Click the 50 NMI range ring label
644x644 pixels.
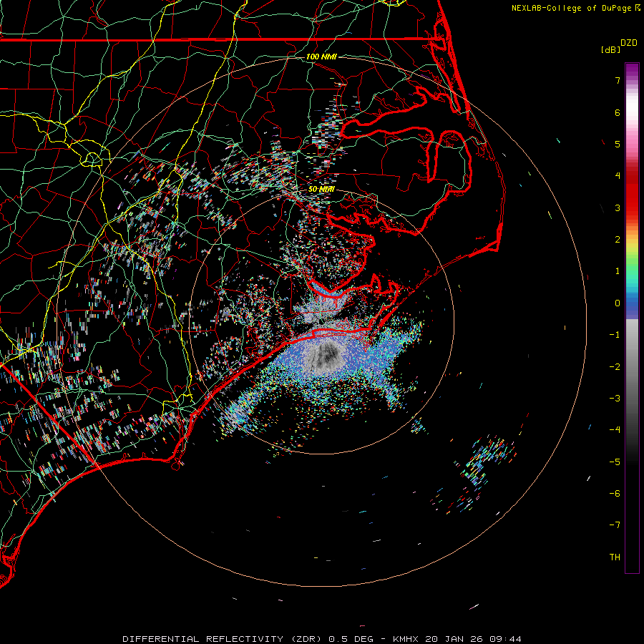click(321, 189)
